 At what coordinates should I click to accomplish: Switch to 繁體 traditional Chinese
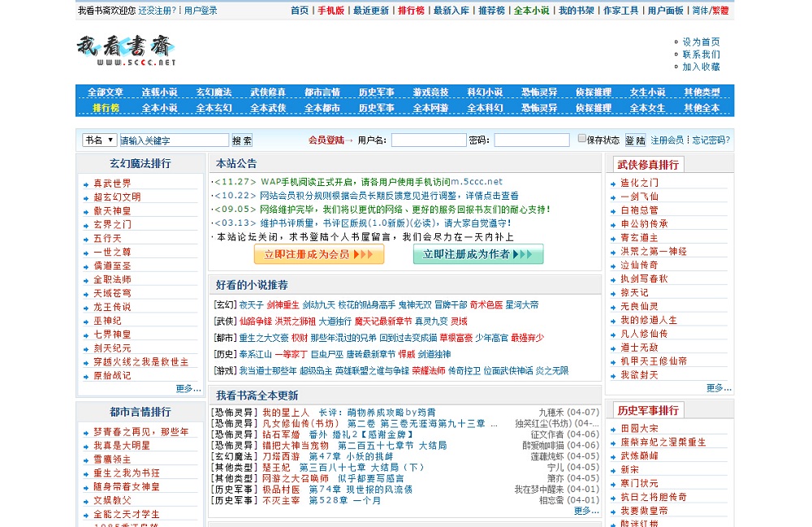click(719, 11)
